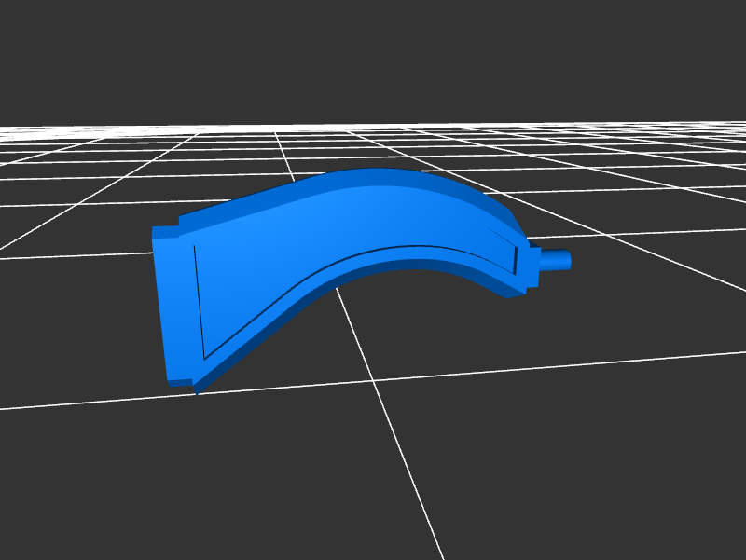Click the pointed bottom-left corner of the model
Image resolution: width=746 pixels, height=560 pixels.
point(198,391)
